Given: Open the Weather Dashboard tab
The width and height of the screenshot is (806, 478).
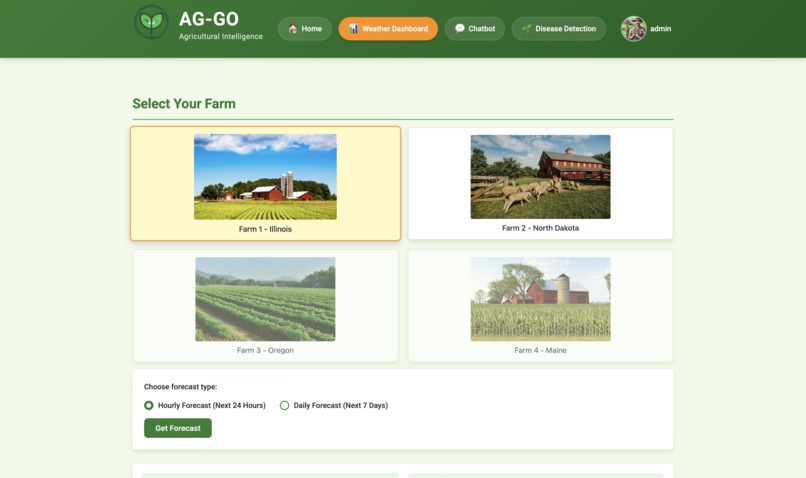Looking at the screenshot, I should click(x=388, y=29).
